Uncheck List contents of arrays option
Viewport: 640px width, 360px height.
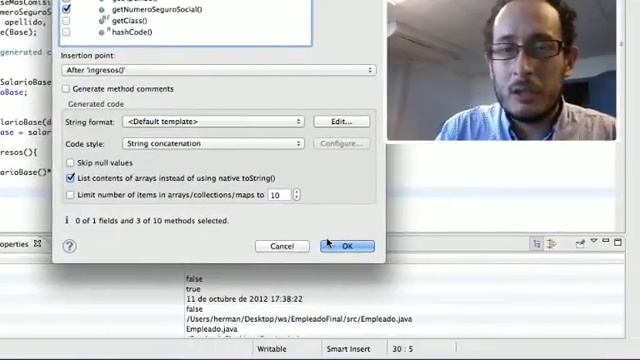[70, 178]
